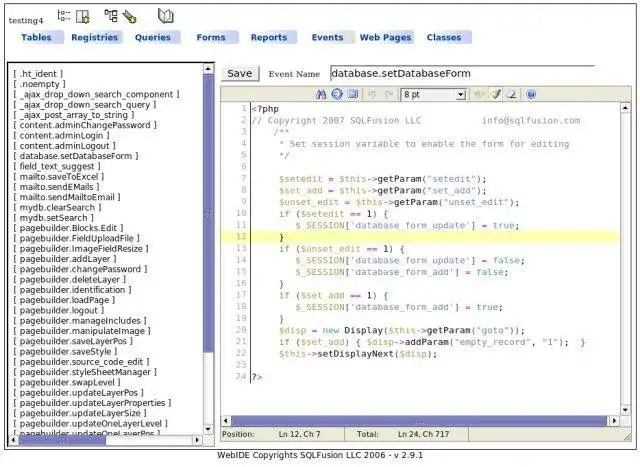Open the .ht_ident event

coord(38,74)
